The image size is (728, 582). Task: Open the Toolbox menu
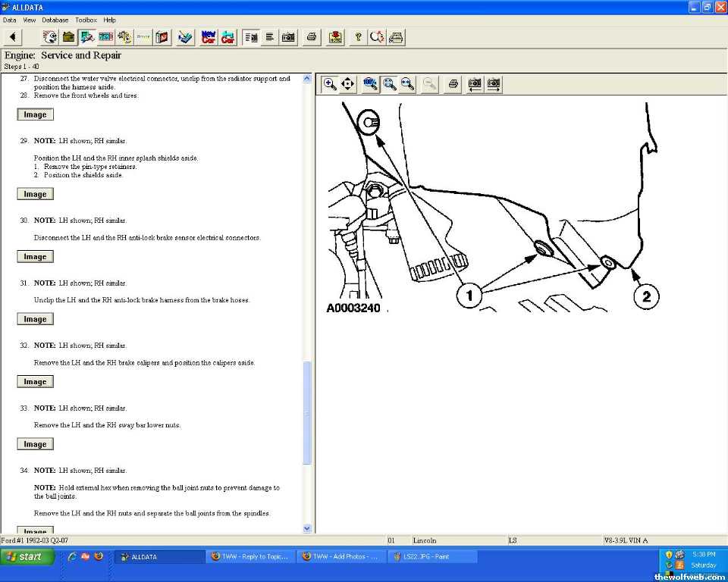coord(86,20)
